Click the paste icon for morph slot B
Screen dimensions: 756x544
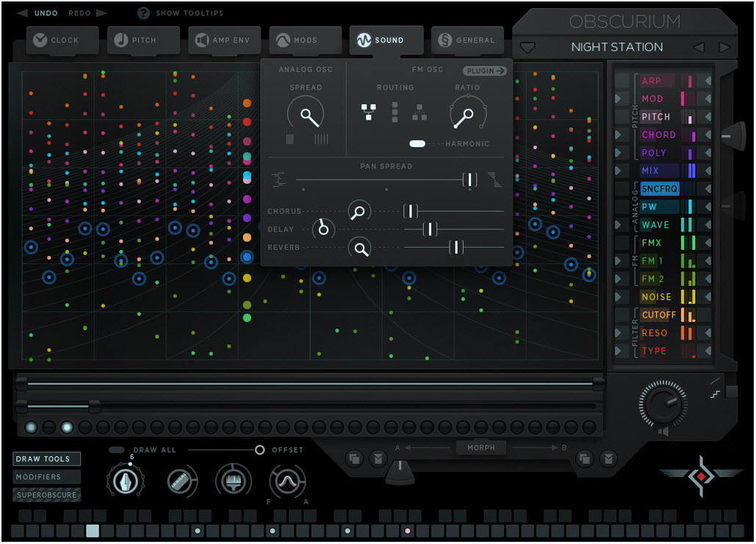608,459
